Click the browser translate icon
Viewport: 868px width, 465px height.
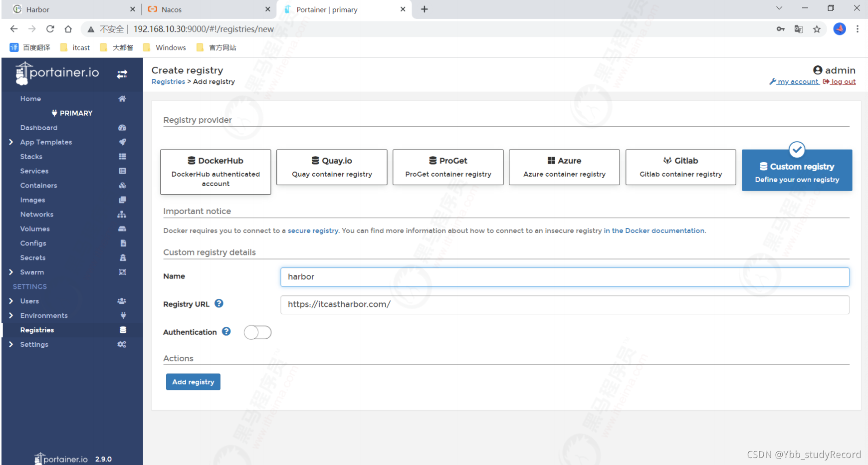(x=799, y=29)
